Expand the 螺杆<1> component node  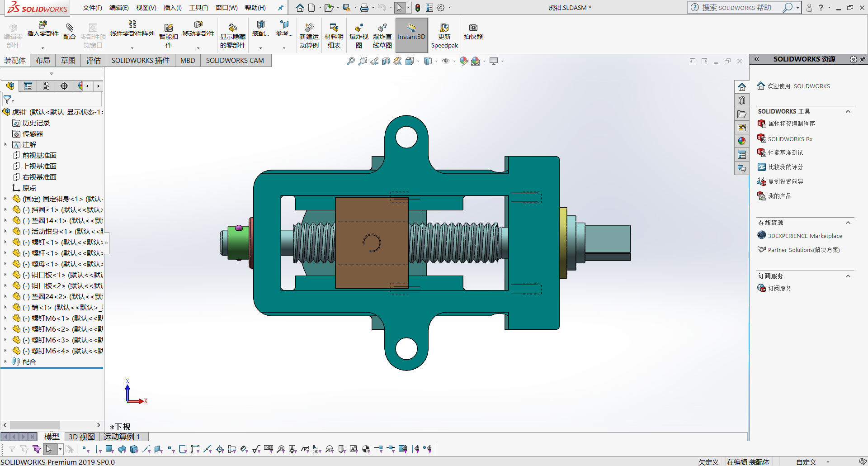[5, 253]
